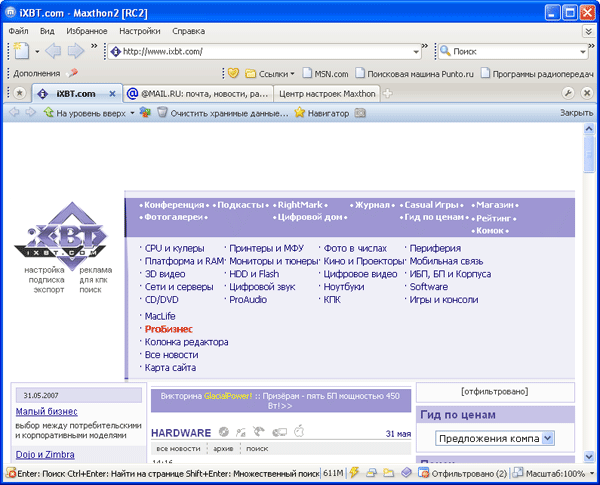Click the eraser icon next to Дополнения
Viewport: 600px width, 485px height.
72,73
